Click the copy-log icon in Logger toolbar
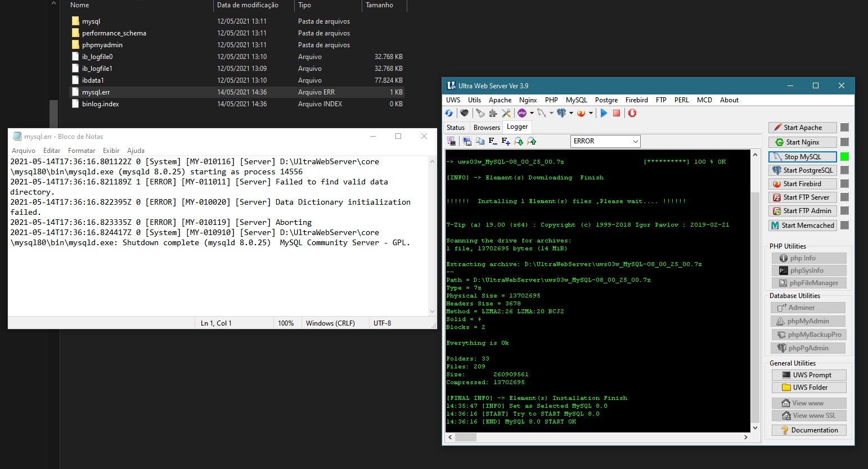The image size is (868, 469). pyautogui.click(x=480, y=141)
